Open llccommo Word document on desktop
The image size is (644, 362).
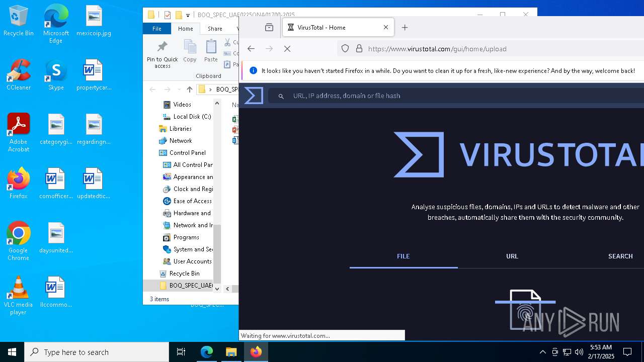coord(56,293)
